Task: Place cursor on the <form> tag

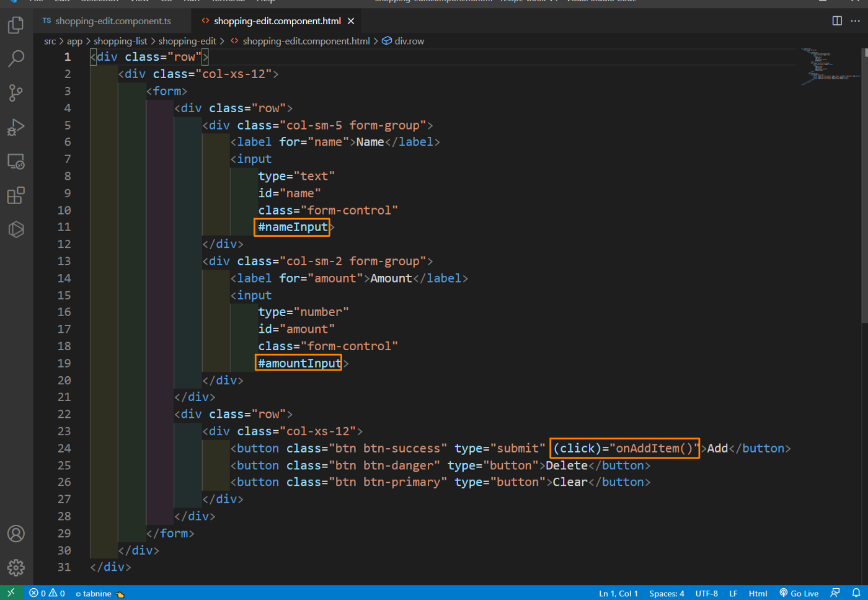Action: (167, 91)
